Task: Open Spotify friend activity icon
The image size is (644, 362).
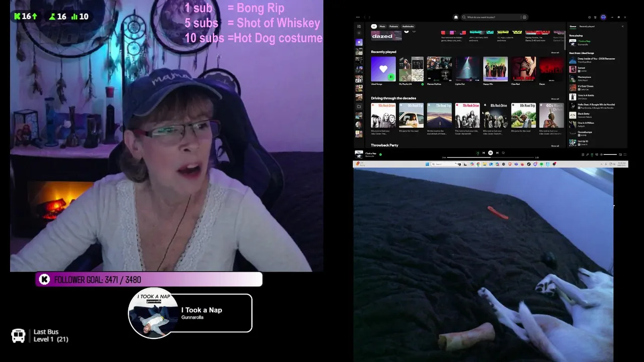Action: [596, 17]
